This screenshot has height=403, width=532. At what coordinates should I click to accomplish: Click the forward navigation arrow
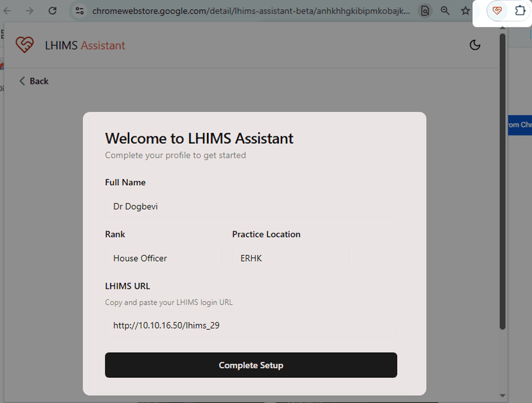point(30,10)
